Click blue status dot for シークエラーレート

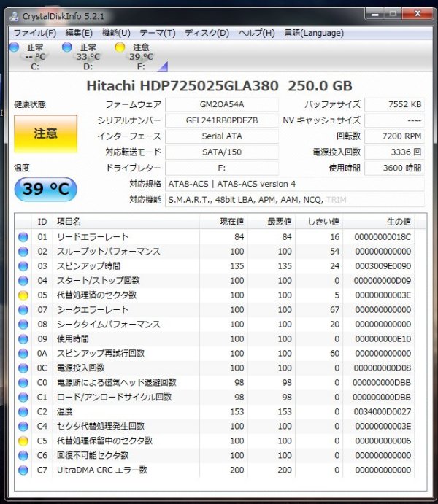(23, 310)
